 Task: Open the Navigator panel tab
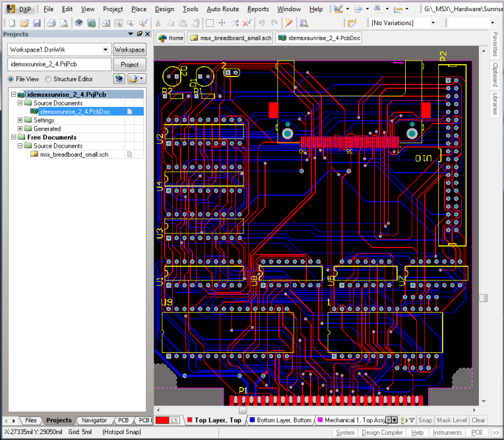[x=94, y=420]
